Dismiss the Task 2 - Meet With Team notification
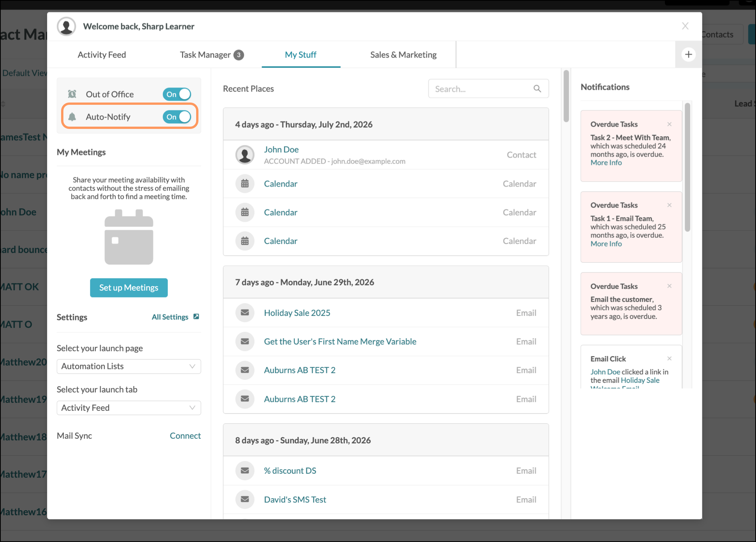Image resolution: width=756 pixels, height=542 pixels. tap(669, 124)
